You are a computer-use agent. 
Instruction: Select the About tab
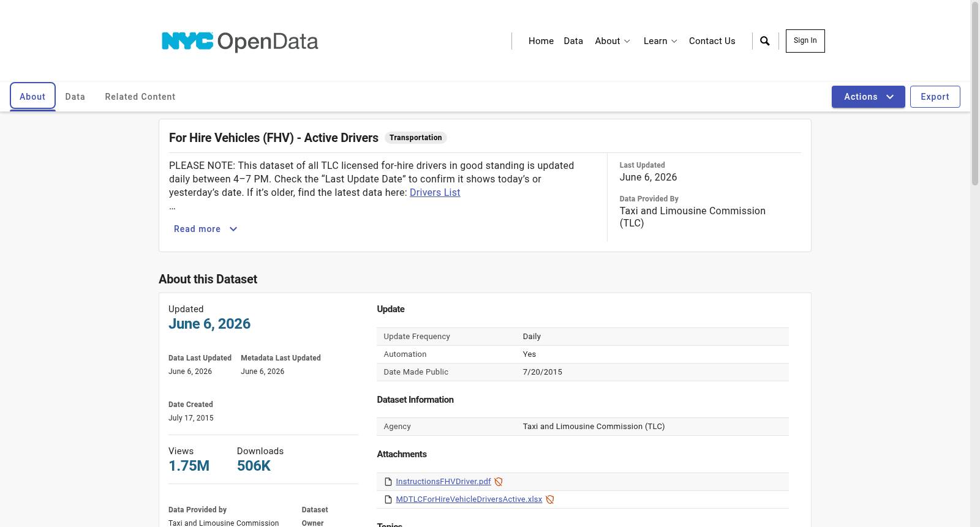tap(32, 97)
